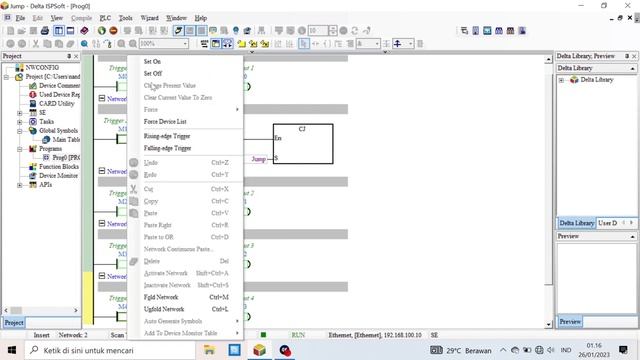Click the blue screen icon in right toolbar
640x360 pixels.
(487, 31)
